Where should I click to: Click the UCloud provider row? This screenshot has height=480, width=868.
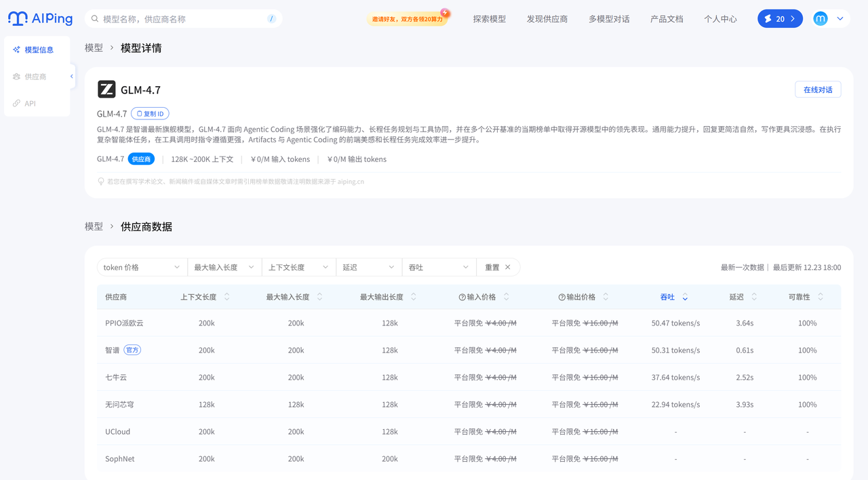(x=469, y=432)
